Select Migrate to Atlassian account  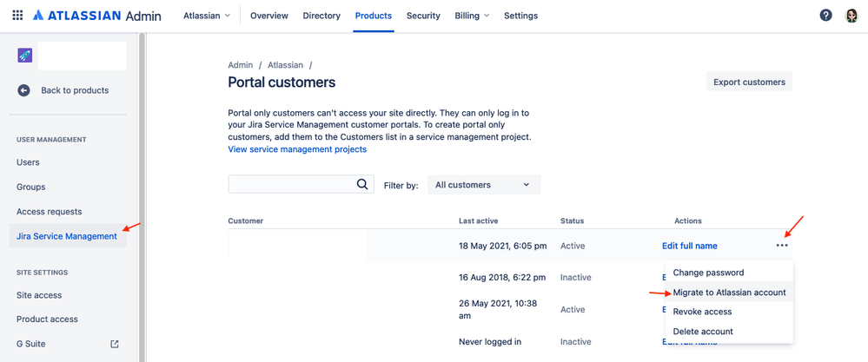tap(730, 293)
